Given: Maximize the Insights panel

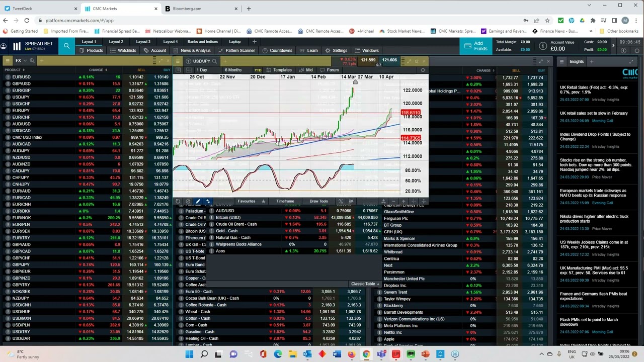Looking at the screenshot, I should click(x=630, y=61).
